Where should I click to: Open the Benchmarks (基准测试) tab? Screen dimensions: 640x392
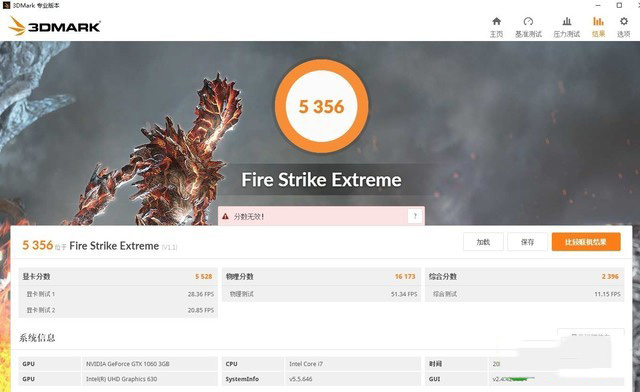[x=528, y=27]
